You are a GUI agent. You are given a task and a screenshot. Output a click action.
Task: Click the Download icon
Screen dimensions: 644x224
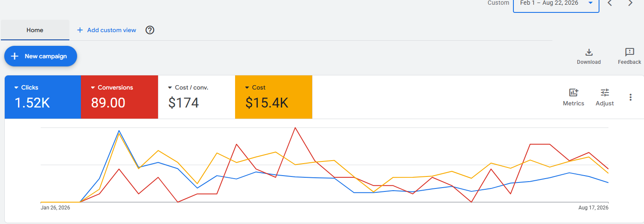589,52
